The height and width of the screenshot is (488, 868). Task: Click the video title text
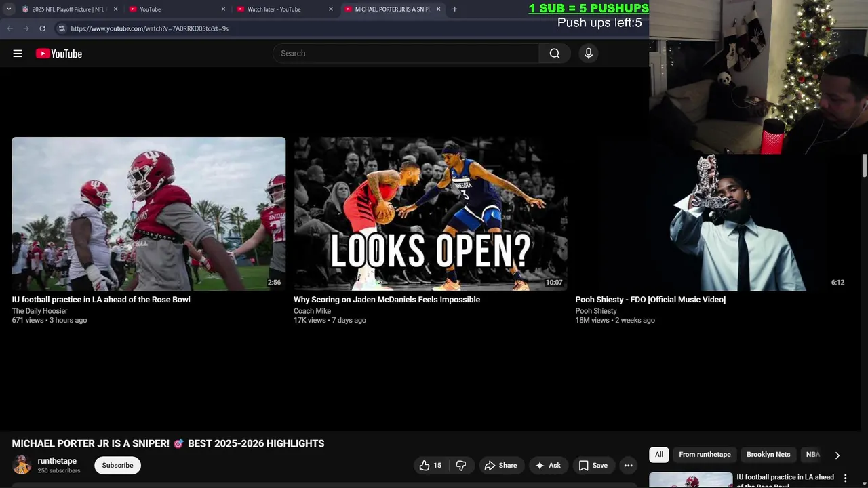point(168,443)
